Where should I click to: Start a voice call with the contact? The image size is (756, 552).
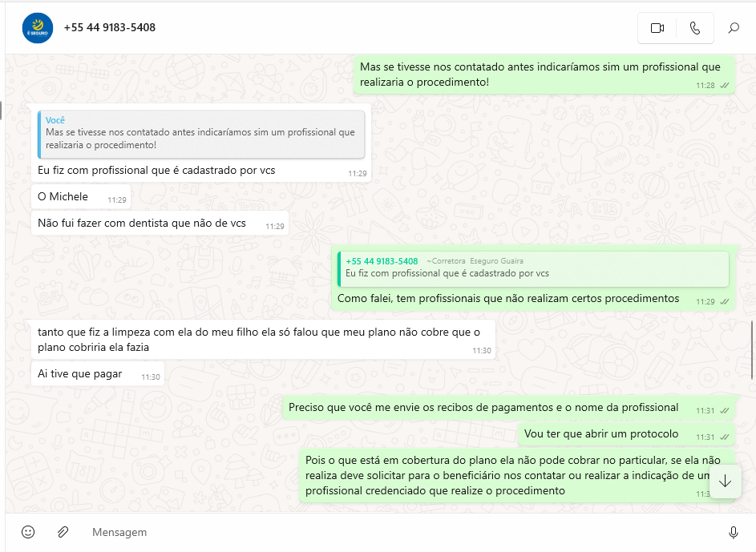[694, 28]
